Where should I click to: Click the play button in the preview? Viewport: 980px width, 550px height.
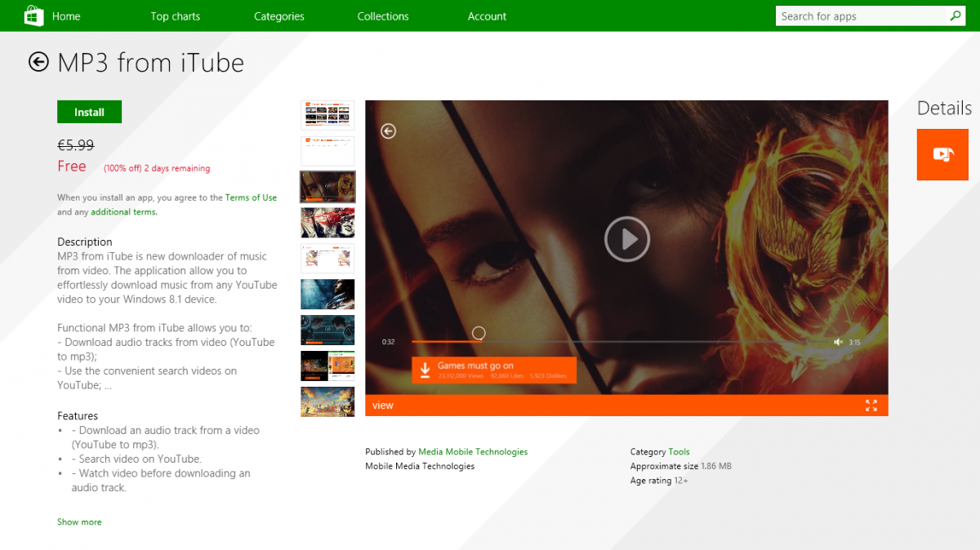627,239
